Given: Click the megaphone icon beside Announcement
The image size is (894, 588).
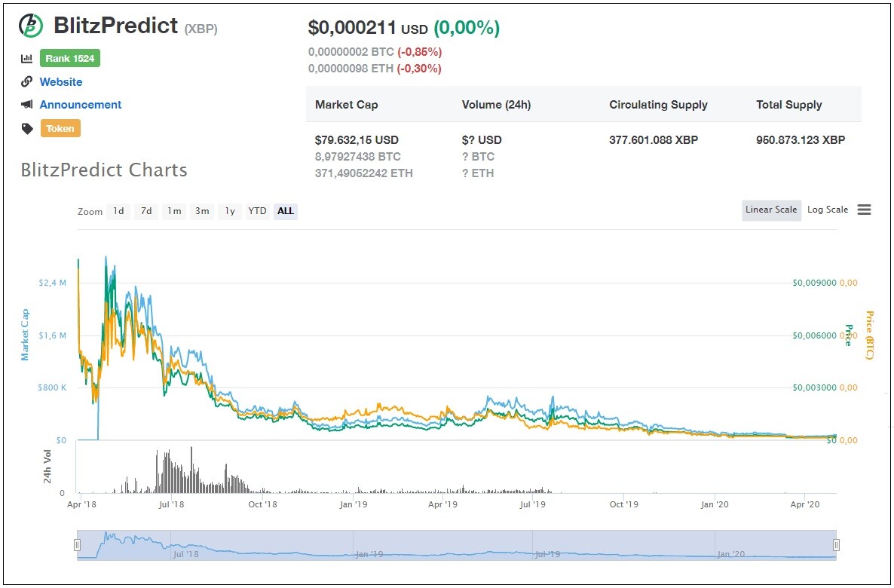Looking at the screenshot, I should (x=27, y=104).
